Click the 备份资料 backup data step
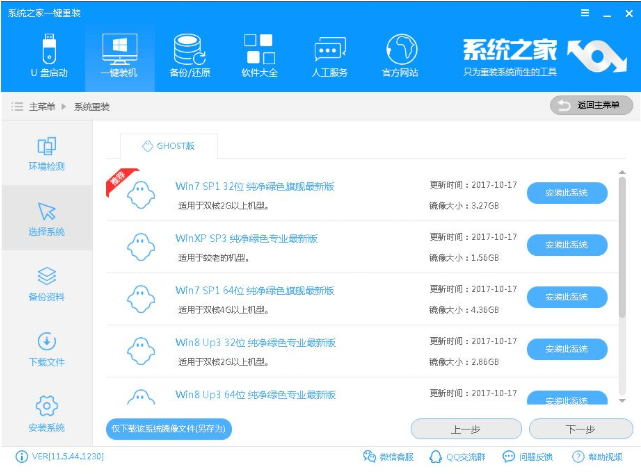The width and height of the screenshot is (641, 474). coord(46,283)
